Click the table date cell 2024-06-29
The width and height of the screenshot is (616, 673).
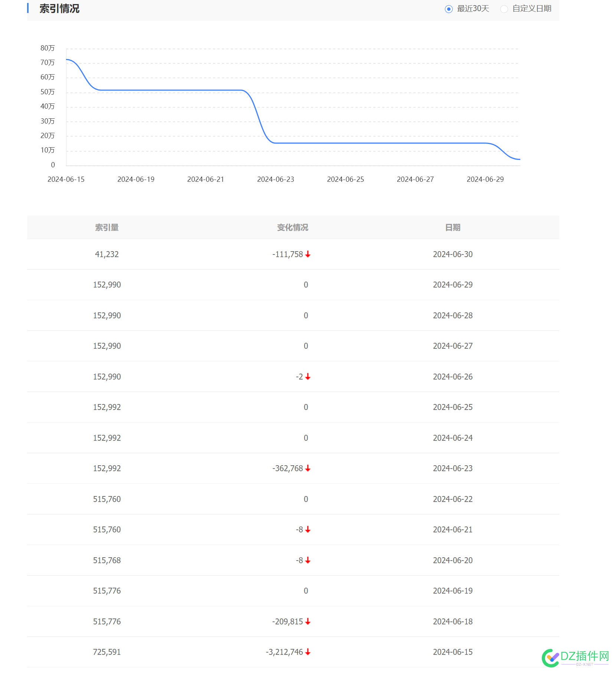(453, 285)
